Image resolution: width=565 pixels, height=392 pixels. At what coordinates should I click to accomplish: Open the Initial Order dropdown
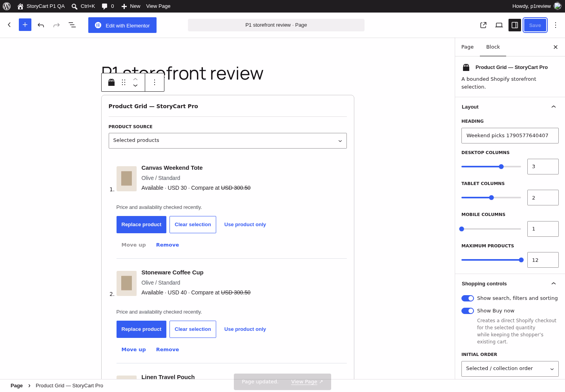(510, 369)
